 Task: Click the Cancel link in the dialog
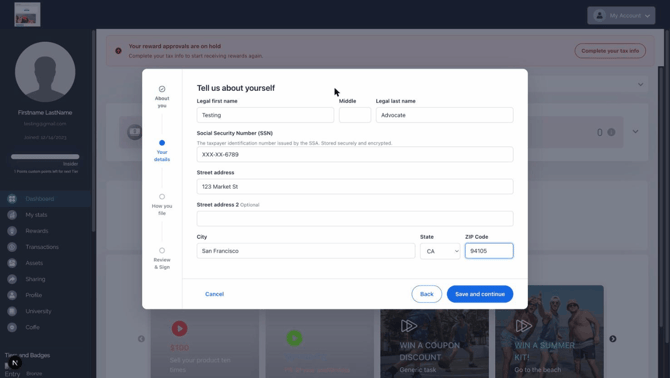click(x=215, y=294)
